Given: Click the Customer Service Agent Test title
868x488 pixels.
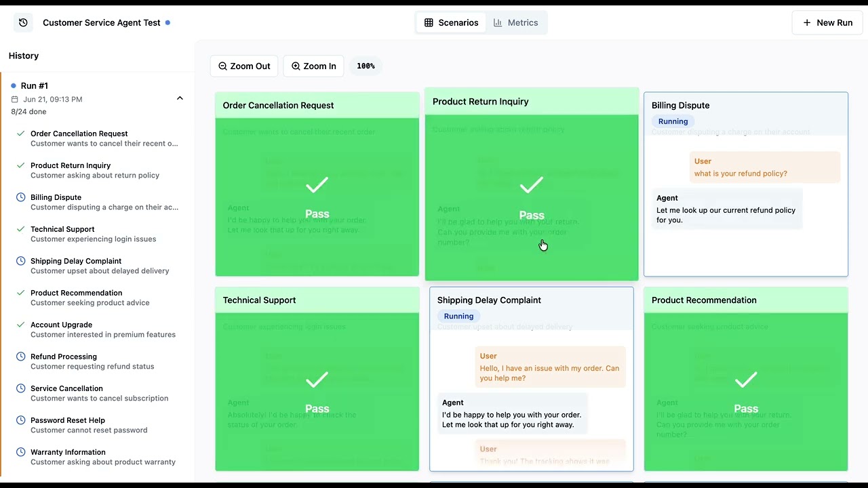Looking at the screenshot, I should (102, 22).
